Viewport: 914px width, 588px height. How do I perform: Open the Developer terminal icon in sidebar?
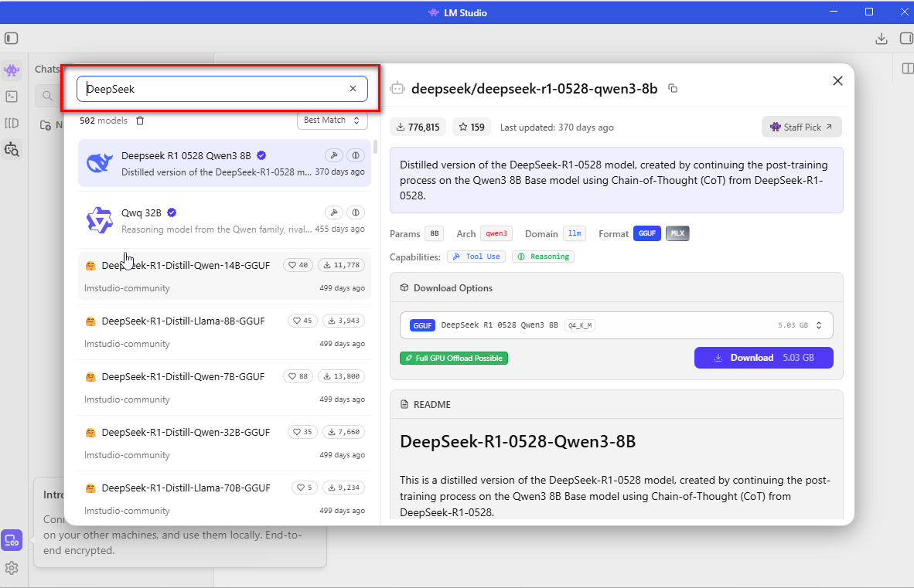tap(12, 97)
